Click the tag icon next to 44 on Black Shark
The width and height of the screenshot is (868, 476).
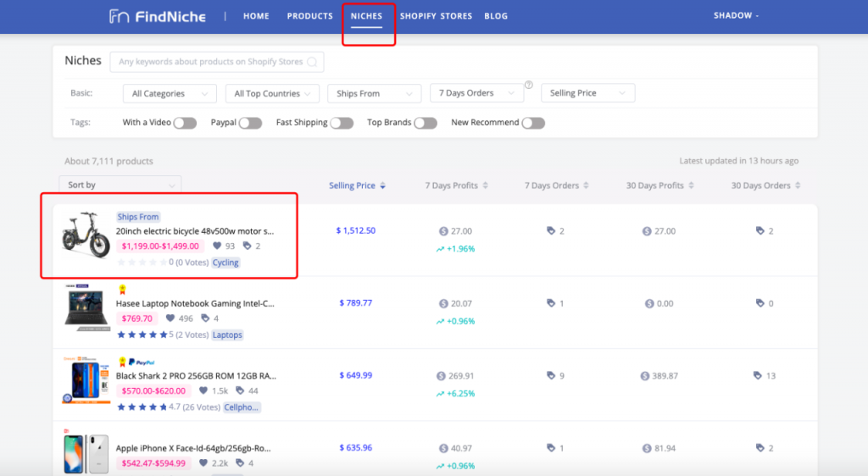click(x=240, y=390)
